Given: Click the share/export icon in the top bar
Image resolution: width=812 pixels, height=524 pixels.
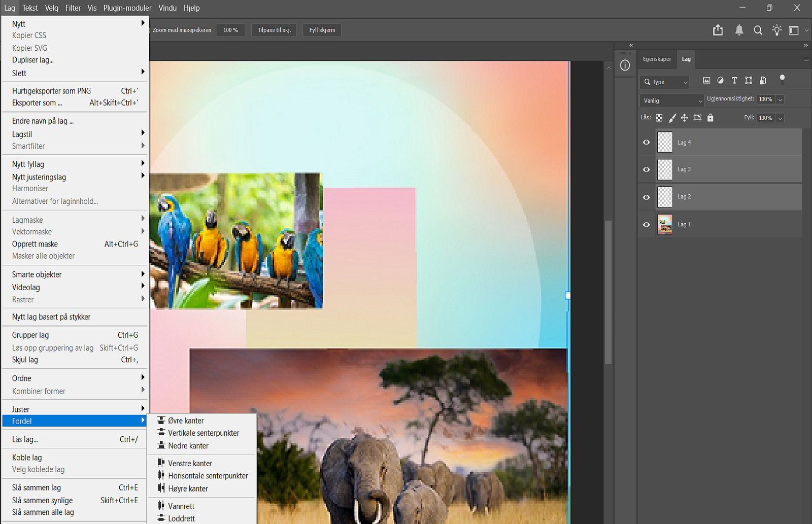Looking at the screenshot, I should click(x=718, y=30).
